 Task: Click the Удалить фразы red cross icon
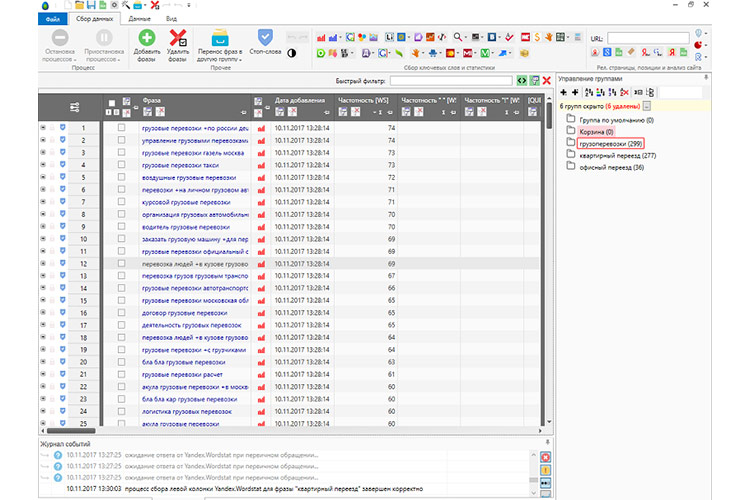(x=178, y=38)
